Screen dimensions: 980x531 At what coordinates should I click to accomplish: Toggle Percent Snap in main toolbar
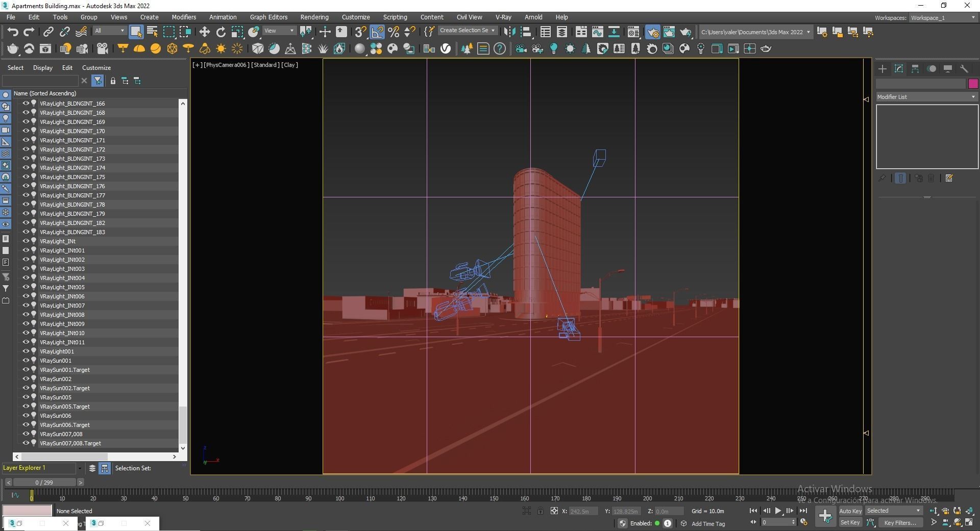click(393, 32)
